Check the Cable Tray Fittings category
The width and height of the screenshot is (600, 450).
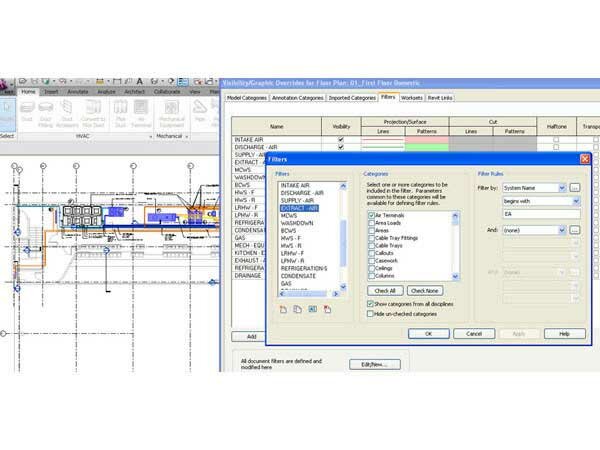pos(371,238)
